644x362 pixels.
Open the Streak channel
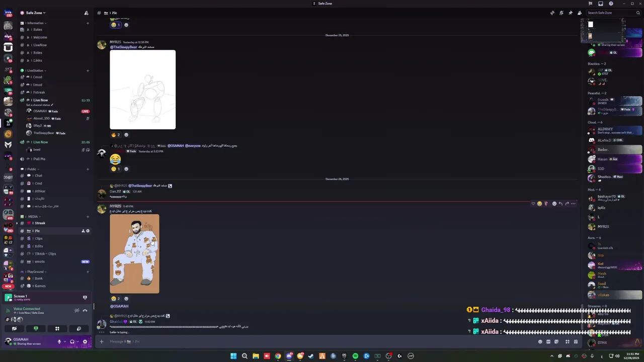55,223
